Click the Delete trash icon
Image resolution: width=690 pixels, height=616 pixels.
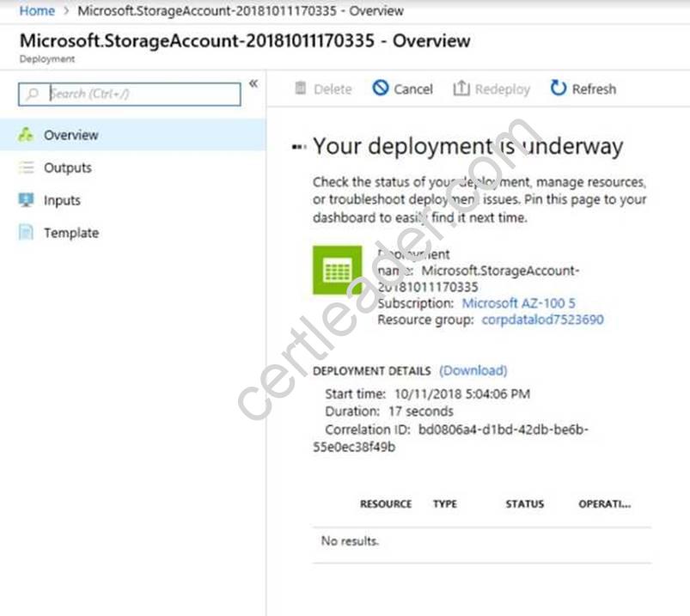tap(301, 88)
